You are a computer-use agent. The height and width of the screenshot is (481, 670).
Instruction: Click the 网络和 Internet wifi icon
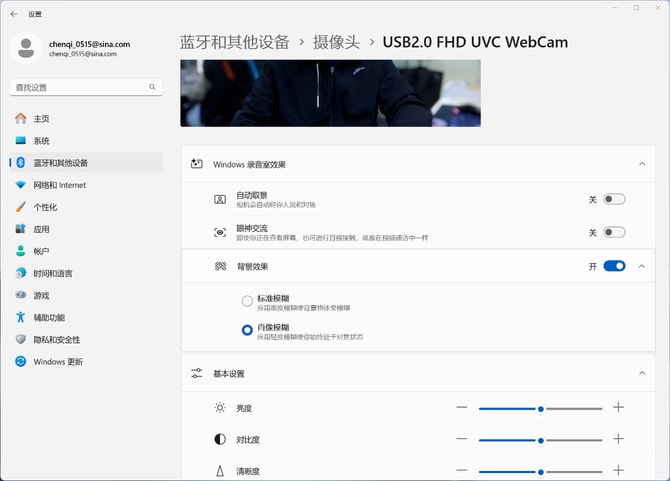(x=21, y=185)
